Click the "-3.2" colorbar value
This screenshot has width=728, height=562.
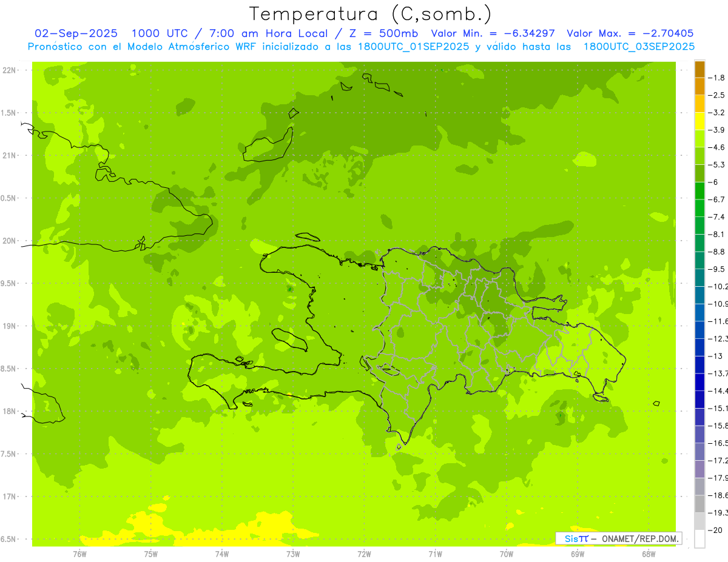pyautogui.click(x=717, y=113)
